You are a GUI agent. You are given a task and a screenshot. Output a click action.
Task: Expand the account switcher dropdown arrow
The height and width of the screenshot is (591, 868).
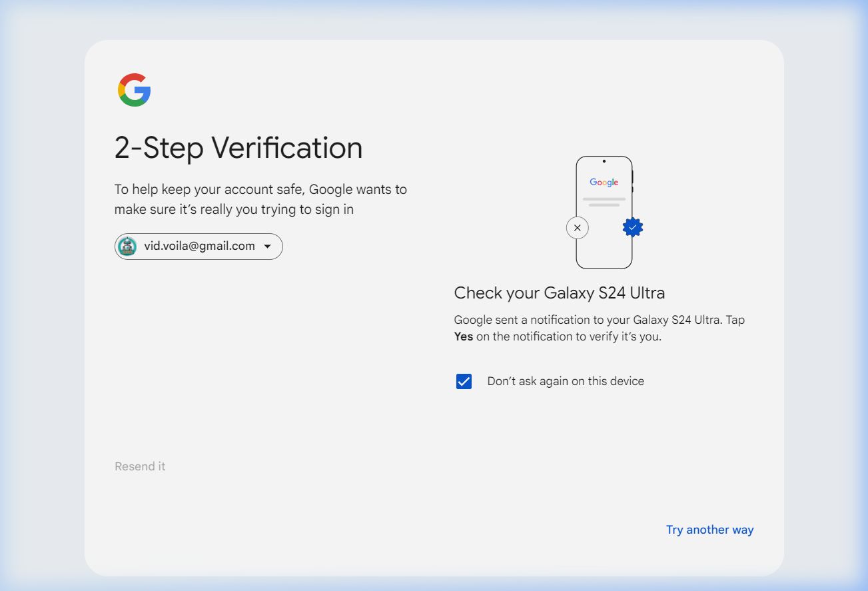(267, 247)
